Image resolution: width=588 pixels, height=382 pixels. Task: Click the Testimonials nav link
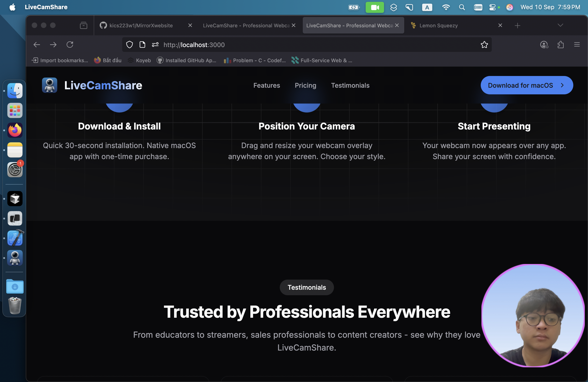(x=350, y=85)
